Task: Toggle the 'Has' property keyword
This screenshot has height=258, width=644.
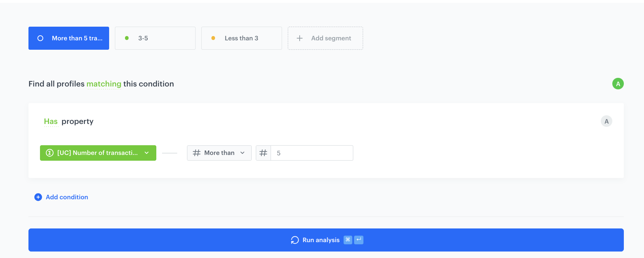Action: (51, 121)
